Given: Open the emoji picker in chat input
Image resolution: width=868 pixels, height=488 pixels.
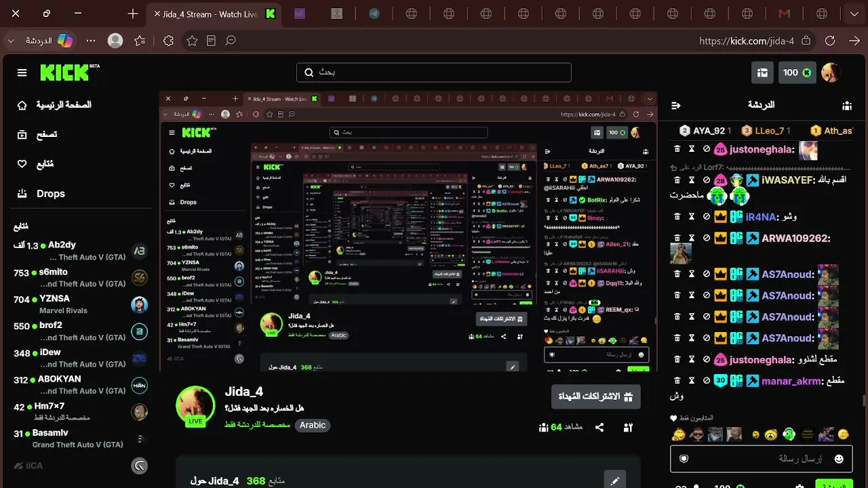Looking at the screenshot, I should 839,459.
